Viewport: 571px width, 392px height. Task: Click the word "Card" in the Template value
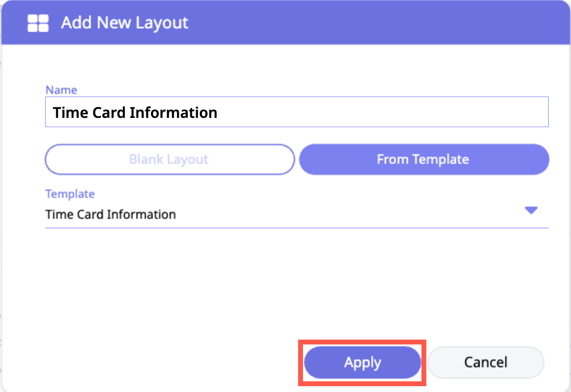click(x=89, y=214)
